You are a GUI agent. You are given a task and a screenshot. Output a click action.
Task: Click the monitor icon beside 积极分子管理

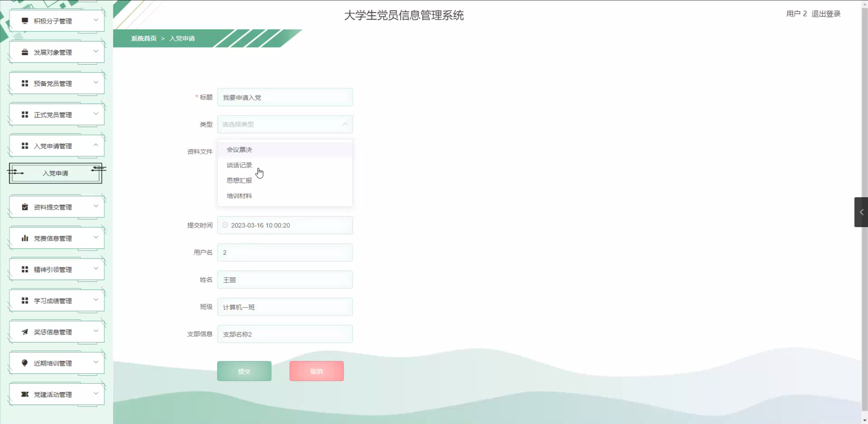coord(25,21)
